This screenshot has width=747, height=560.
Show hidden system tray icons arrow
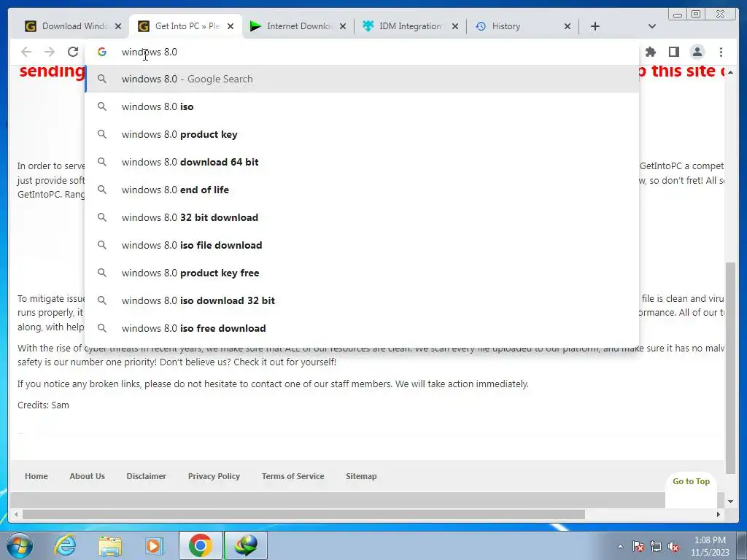(620, 546)
